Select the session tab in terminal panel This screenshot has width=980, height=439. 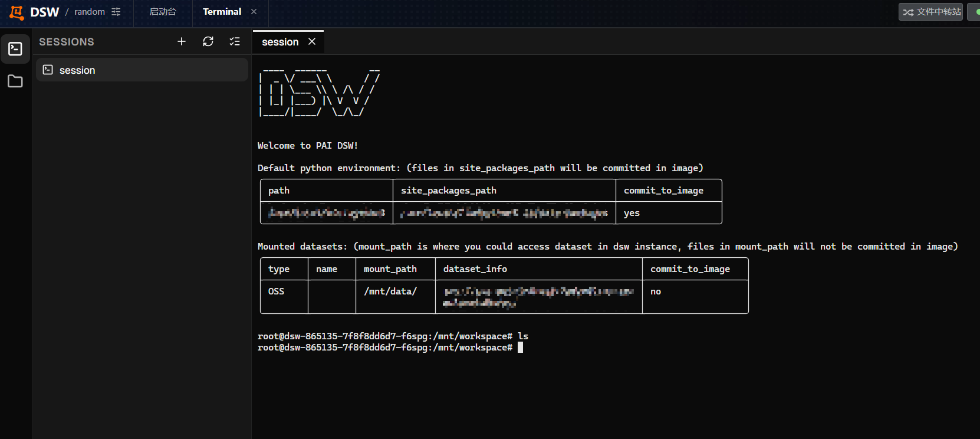[x=281, y=42]
